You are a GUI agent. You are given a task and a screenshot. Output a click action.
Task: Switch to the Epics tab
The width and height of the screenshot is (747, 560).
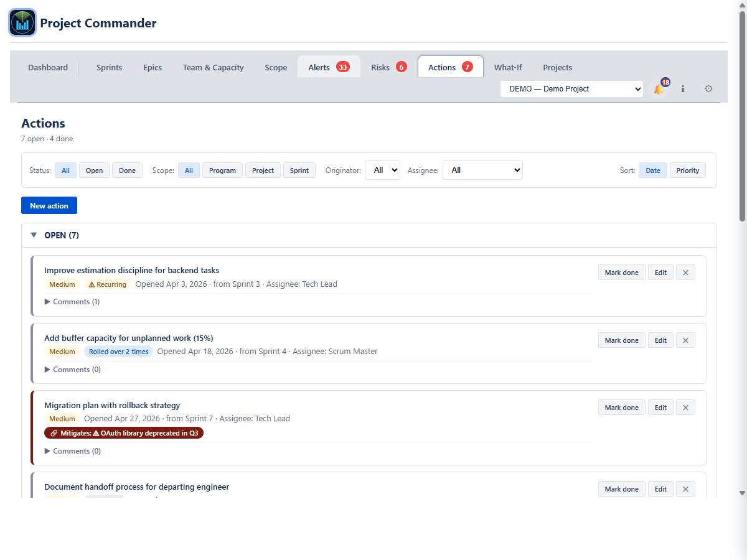(x=153, y=67)
